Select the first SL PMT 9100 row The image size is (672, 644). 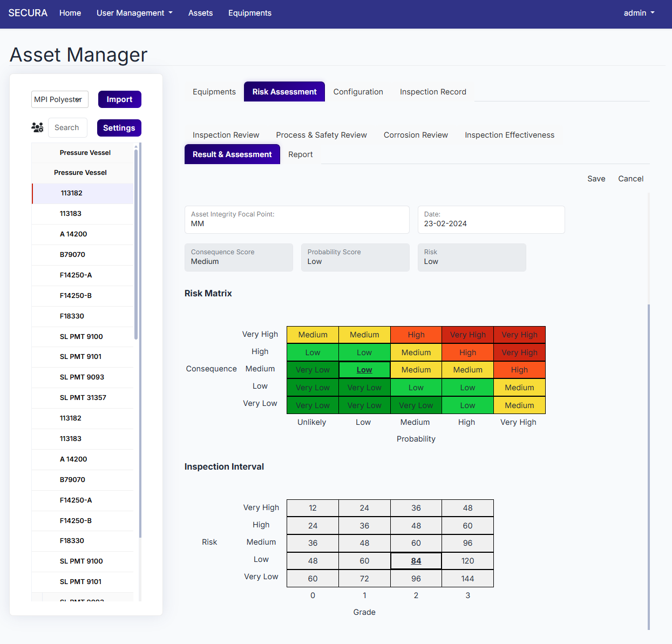tap(83, 337)
